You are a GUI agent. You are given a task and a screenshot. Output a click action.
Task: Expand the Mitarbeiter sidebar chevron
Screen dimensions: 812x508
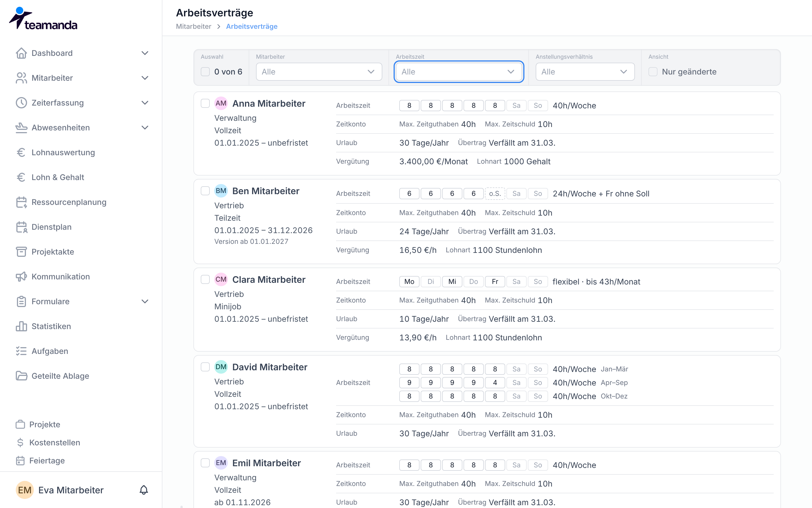145,78
